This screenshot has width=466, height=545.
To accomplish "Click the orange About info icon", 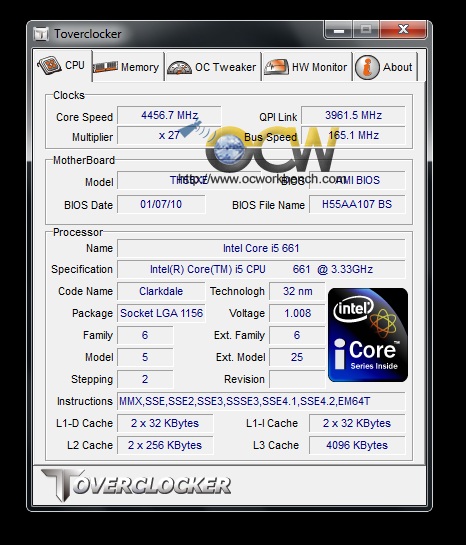I will coord(367,67).
